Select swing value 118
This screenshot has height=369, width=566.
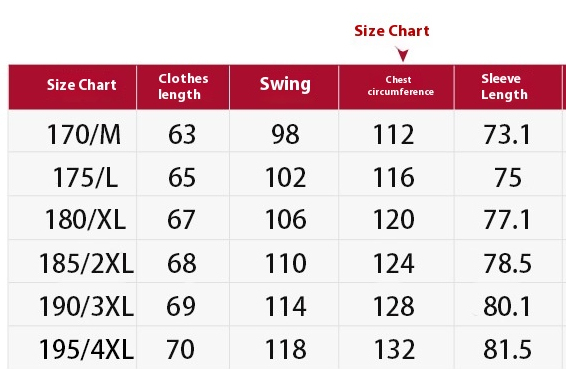coord(286,349)
